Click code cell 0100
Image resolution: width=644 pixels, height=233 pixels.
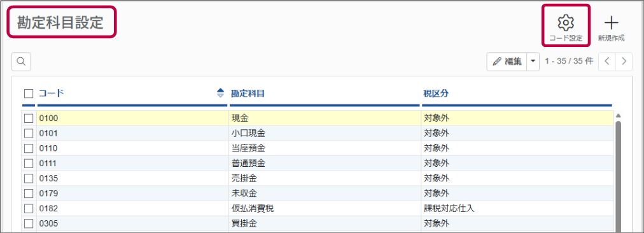point(132,118)
